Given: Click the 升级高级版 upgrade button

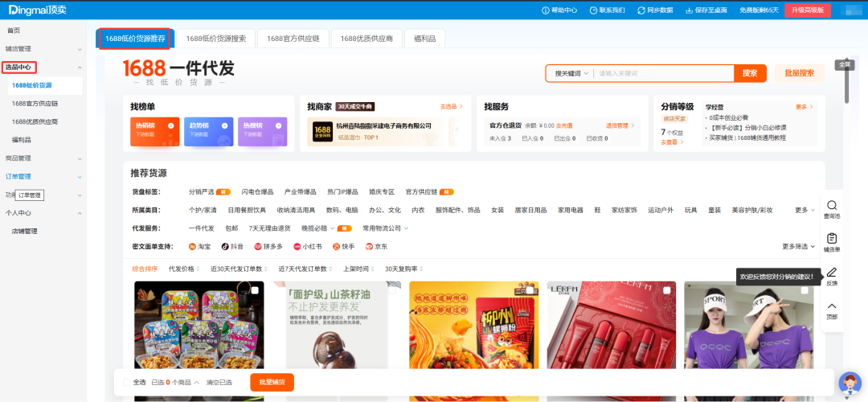Looking at the screenshot, I should tap(808, 10).
